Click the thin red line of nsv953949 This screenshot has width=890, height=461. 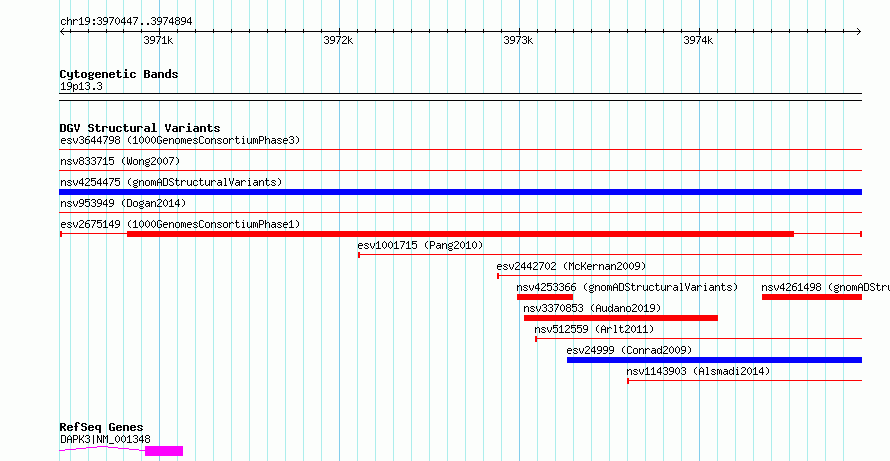tap(461, 212)
